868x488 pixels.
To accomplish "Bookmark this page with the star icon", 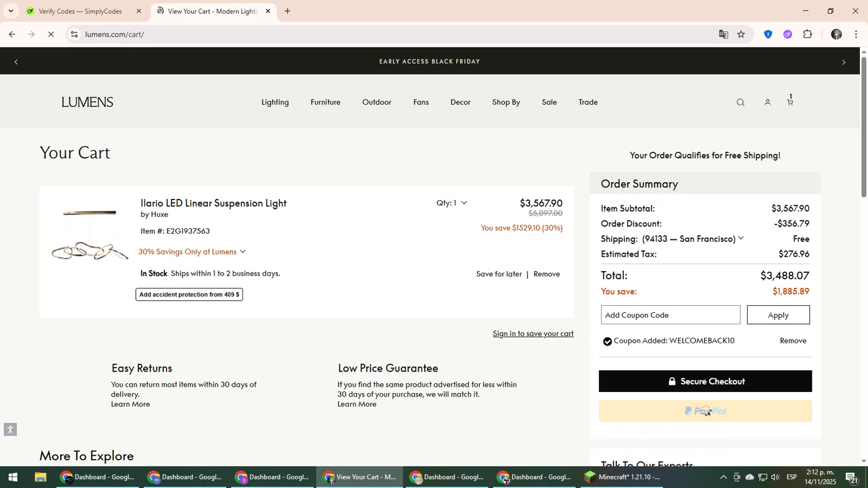I will [x=741, y=34].
